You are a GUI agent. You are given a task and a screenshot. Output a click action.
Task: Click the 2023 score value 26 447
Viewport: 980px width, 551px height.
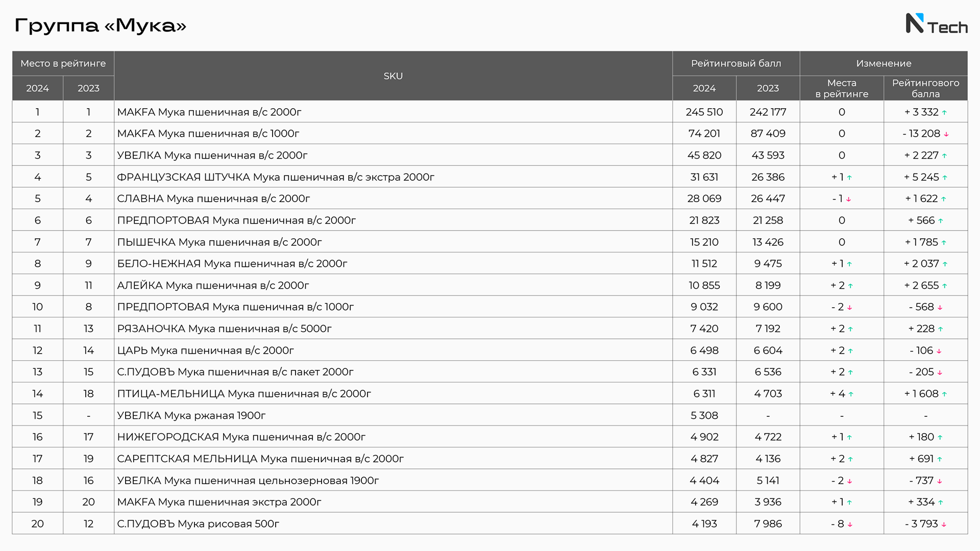768,198
